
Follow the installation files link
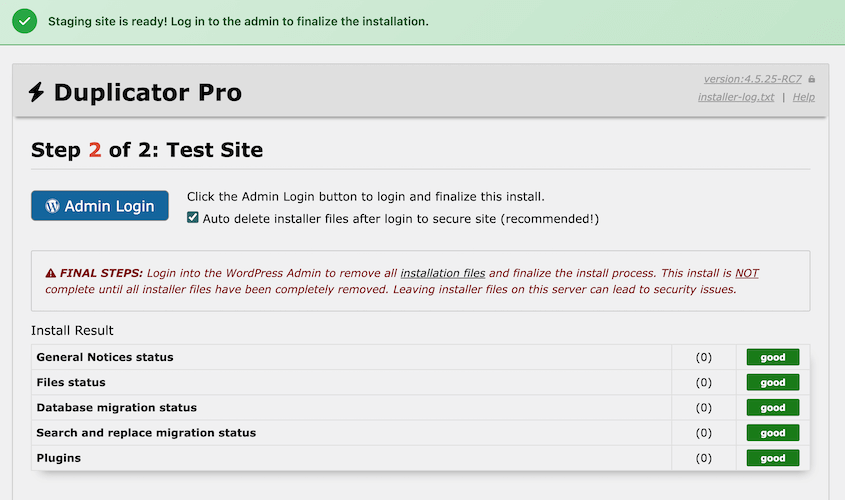click(442, 272)
